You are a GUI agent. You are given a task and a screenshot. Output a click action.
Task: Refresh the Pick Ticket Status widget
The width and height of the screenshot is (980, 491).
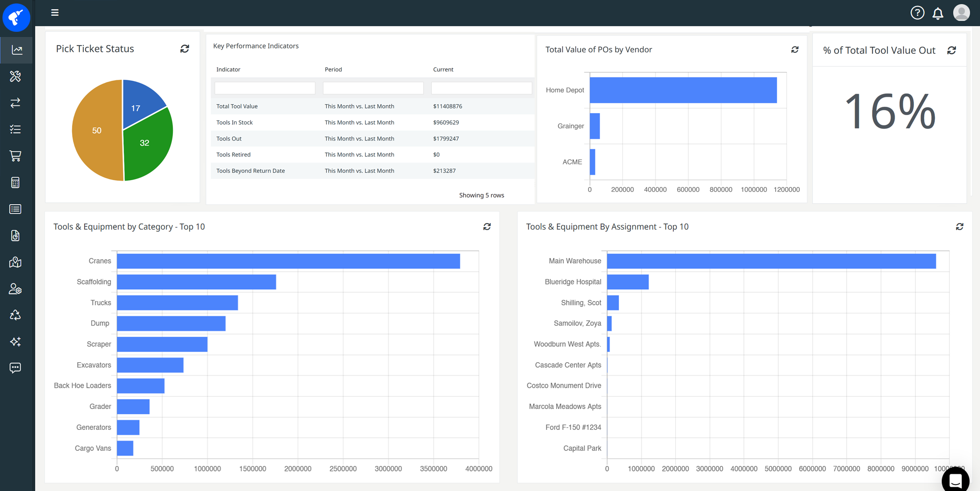pos(185,49)
